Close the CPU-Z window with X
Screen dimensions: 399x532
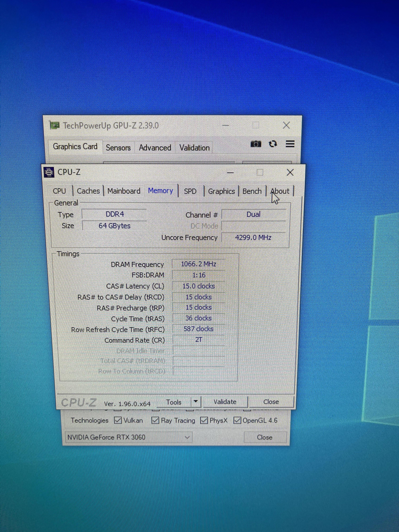(290, 172)
